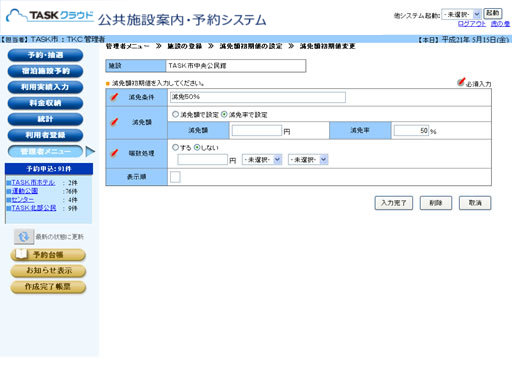Choose しない for 端数処理
The width and height of the screenshot is (512, 384).
click(197, 147)
